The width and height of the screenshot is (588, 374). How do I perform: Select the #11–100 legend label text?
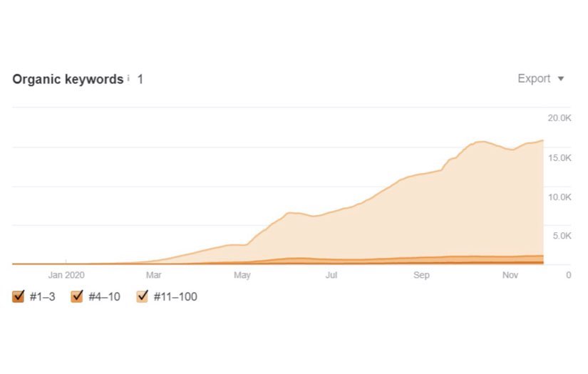[x=175, y=296]
